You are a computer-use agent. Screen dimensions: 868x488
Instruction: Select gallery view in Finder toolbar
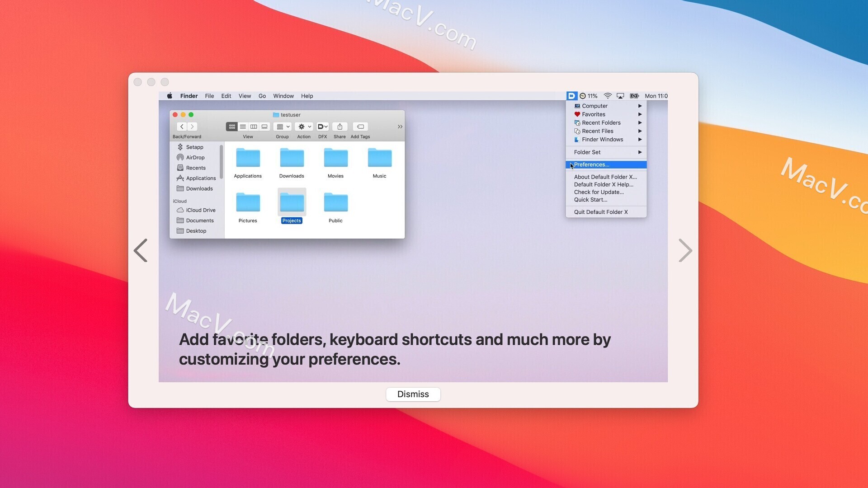[264, 127]
